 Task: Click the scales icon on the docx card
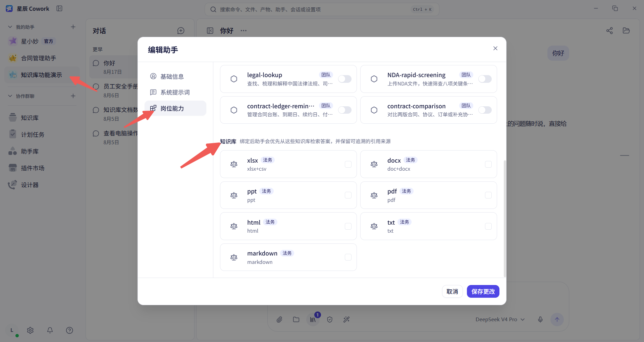pyautogui.click(x=374, y=164)
